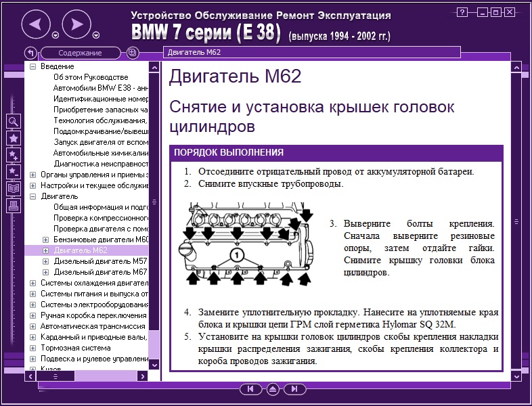The image size is (532, 406).
Task: Expand the Настройки и текущее обслуживание node
Action: coord(33,185)
